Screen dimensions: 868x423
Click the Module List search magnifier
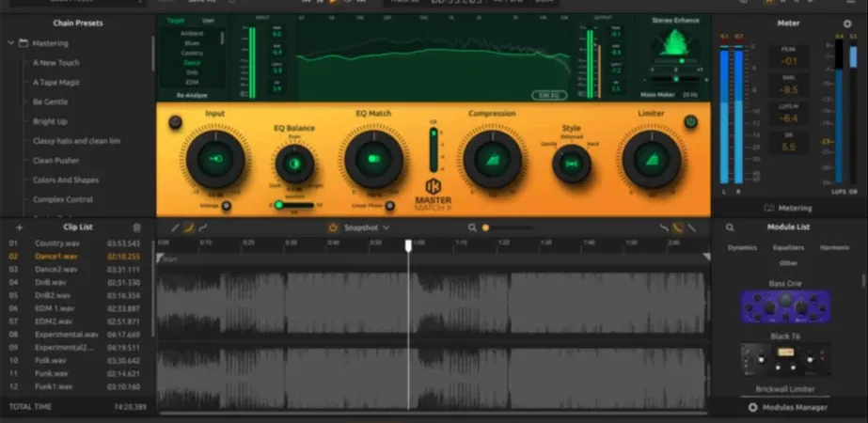pyautogui.click(x=730, y=227)
